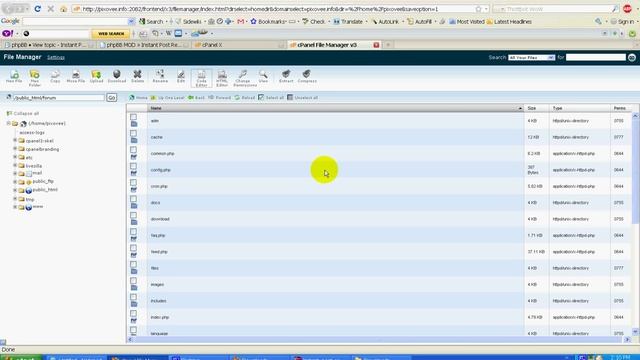Click the Settings link in File Manager
Image resolution: width=640 pixels, height=360 pixels.
click(56, 58)
